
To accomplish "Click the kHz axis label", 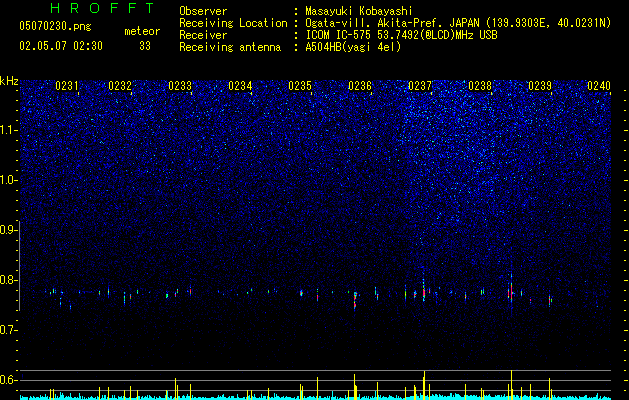I will pyautogui.click(x=9, y=81).
